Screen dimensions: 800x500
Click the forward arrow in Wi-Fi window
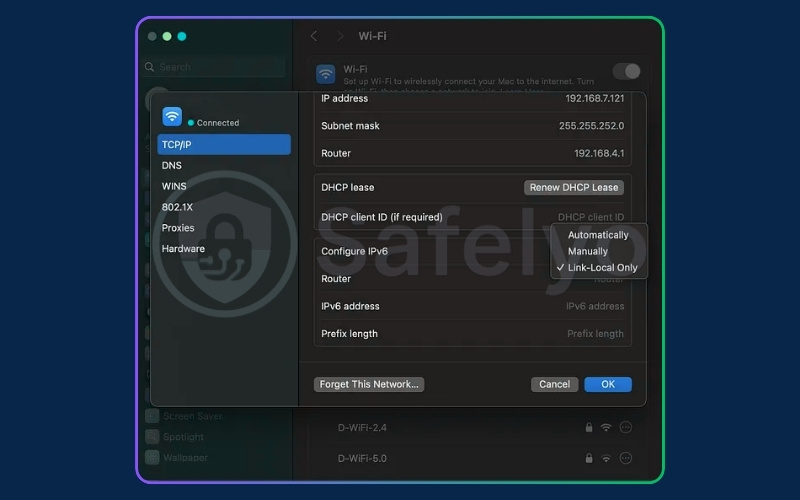tap(340, 36)
